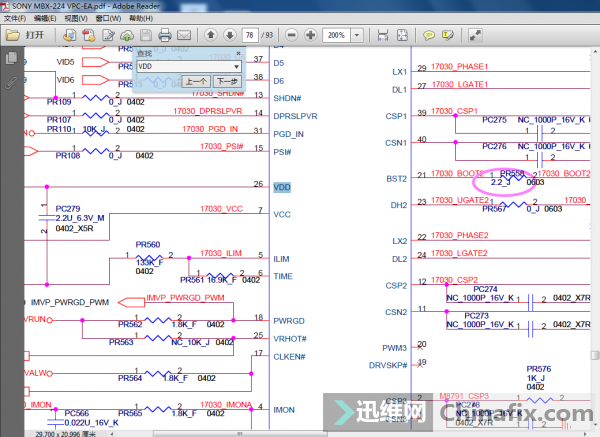Click the 17030_LGATE1 net label
600x437 pixels.
pos(460,85)
